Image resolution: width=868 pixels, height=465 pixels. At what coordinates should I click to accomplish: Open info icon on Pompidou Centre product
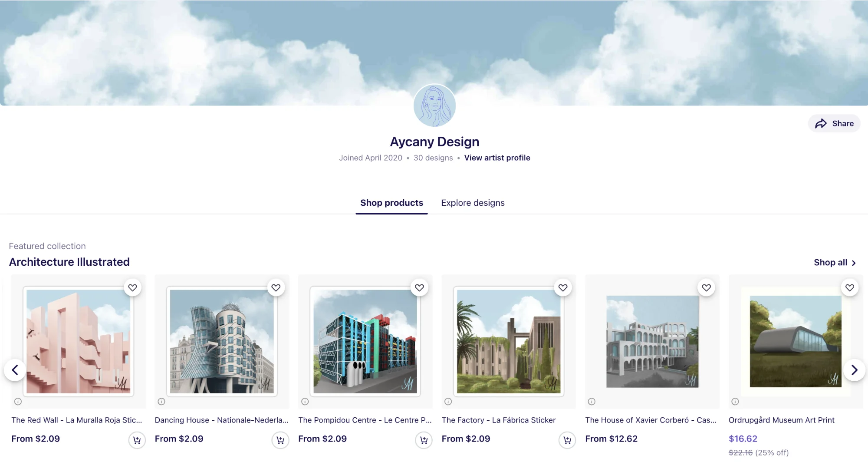(x=305, y=402)
